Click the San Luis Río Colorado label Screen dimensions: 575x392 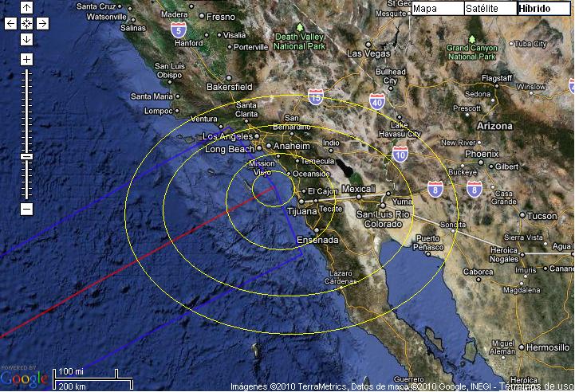pyautogui.click(x=383, y=219)
